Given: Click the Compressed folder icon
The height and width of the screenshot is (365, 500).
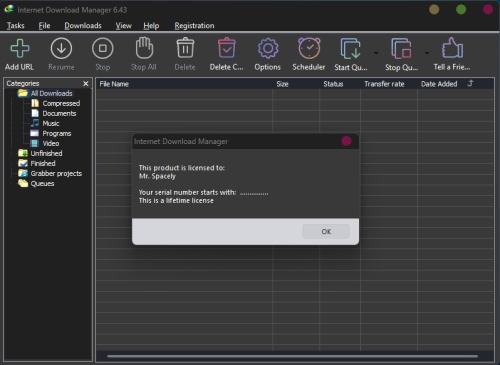Looking at the screenshot, I should coord(35,103).
